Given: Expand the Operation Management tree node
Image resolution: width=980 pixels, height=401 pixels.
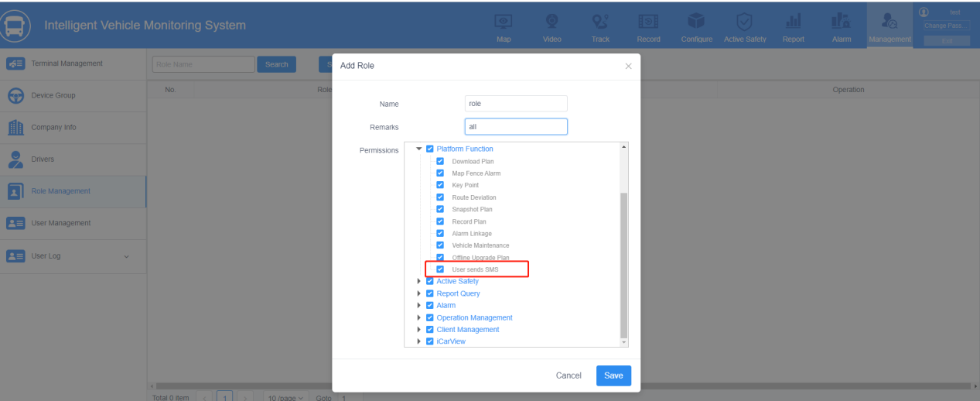Looking at the screenshot, I should tap(419, 317).
